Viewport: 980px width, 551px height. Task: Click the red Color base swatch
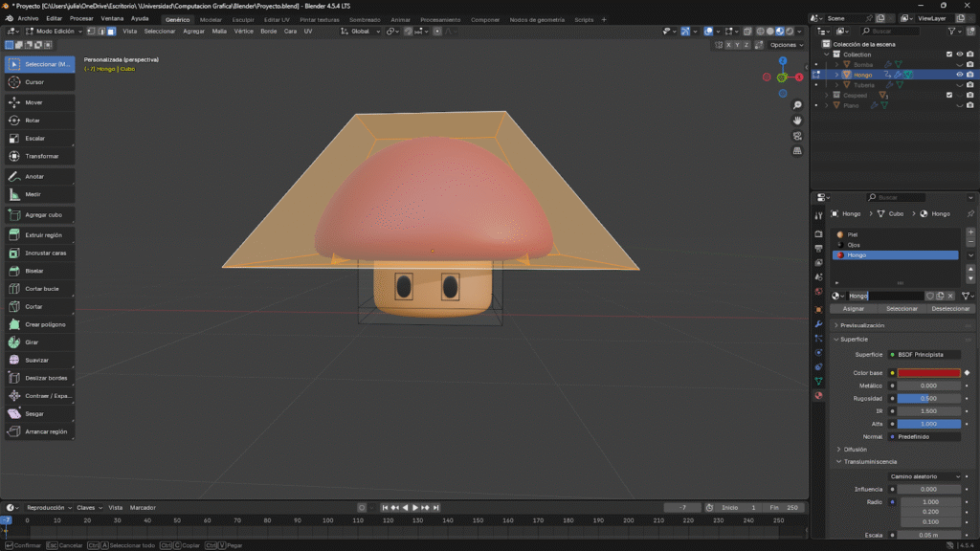point(928,373)
